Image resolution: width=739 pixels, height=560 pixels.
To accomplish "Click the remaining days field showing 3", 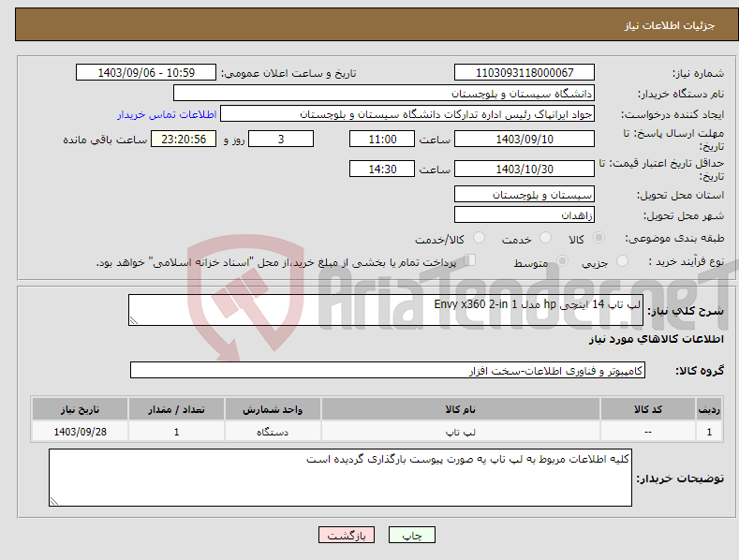I will [x=281, y=139].
